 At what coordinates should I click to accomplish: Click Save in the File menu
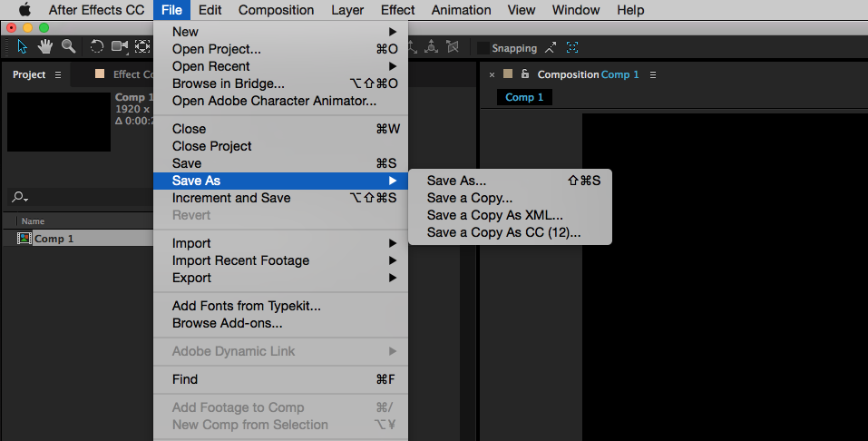point(280,163)
